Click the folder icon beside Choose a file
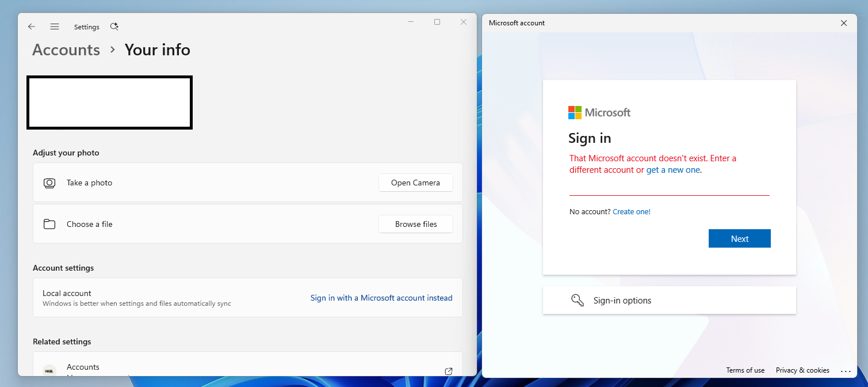Viewport: 868px width, 387px height. [x=49, y=225]
